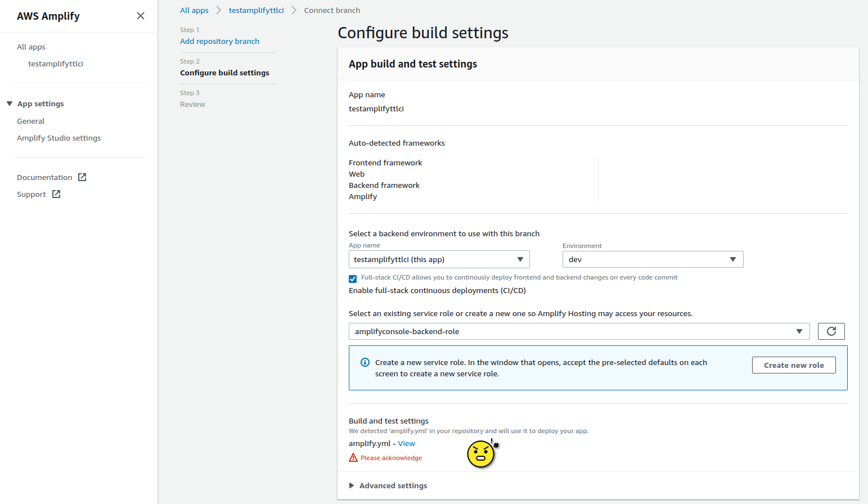Click the breadcrumb chevron after testamplifyttlci
Viewport: 868px width, 504px height.
coord(294,10)
